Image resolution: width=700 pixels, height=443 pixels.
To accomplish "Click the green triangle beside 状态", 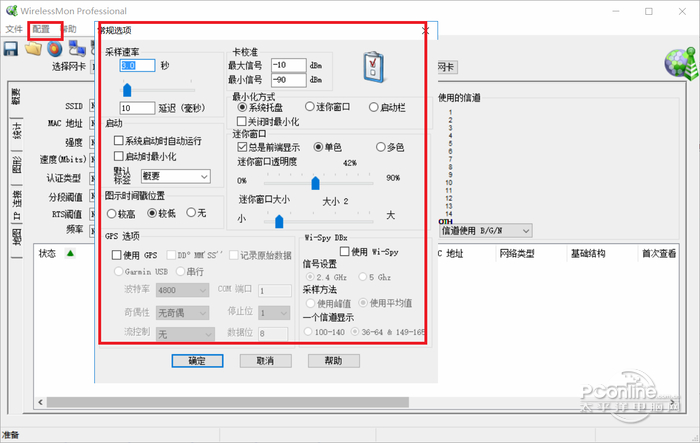I will [70, 253].
